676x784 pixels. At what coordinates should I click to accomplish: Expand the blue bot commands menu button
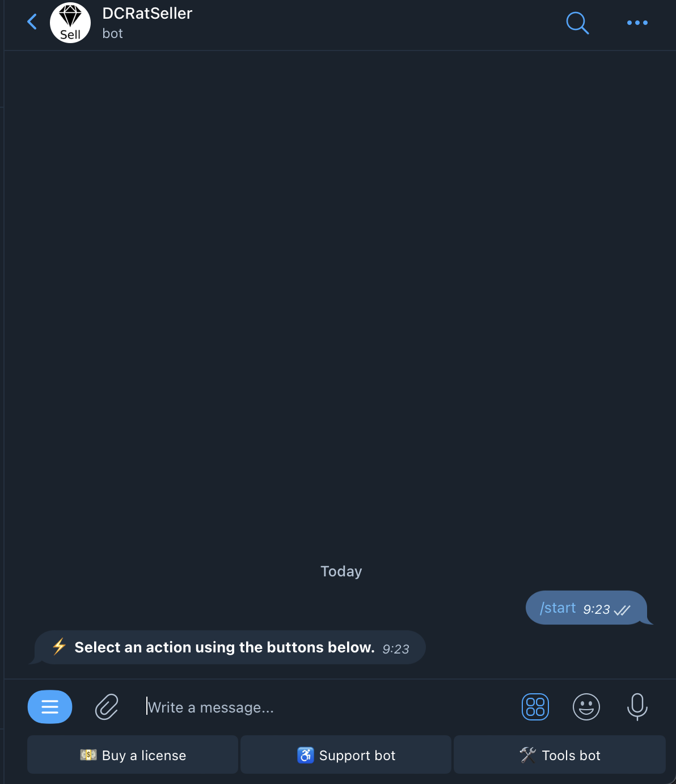[x=50, y=707]
